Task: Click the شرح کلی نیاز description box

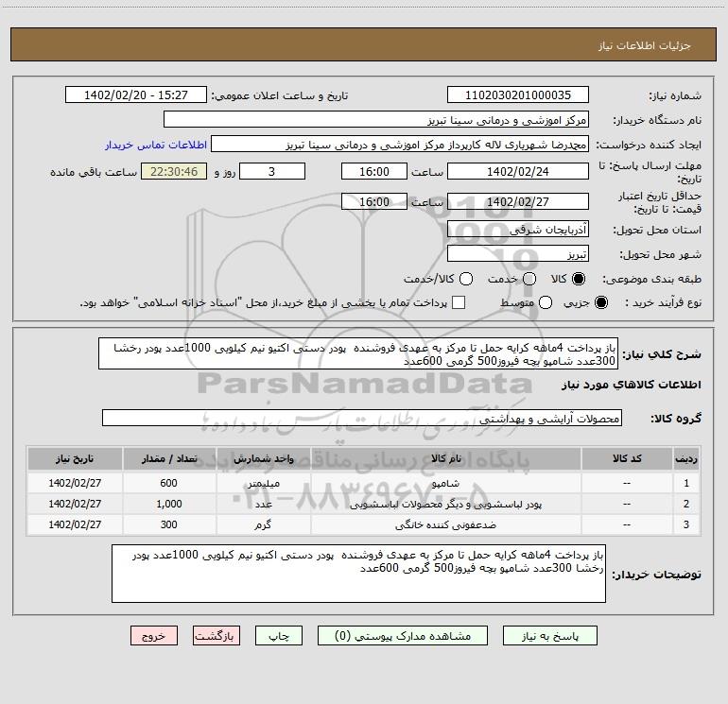Action: coord(358,353)
